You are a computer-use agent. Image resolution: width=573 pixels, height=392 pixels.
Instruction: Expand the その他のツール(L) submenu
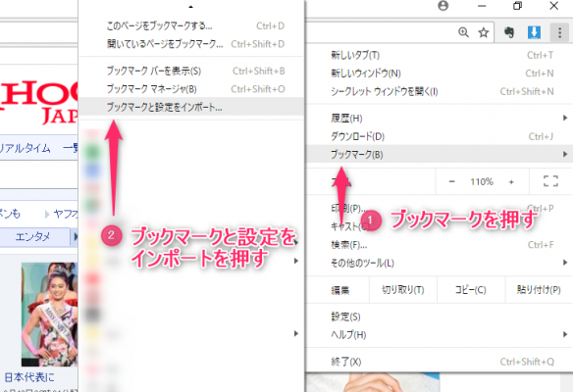tap(439, 263)
